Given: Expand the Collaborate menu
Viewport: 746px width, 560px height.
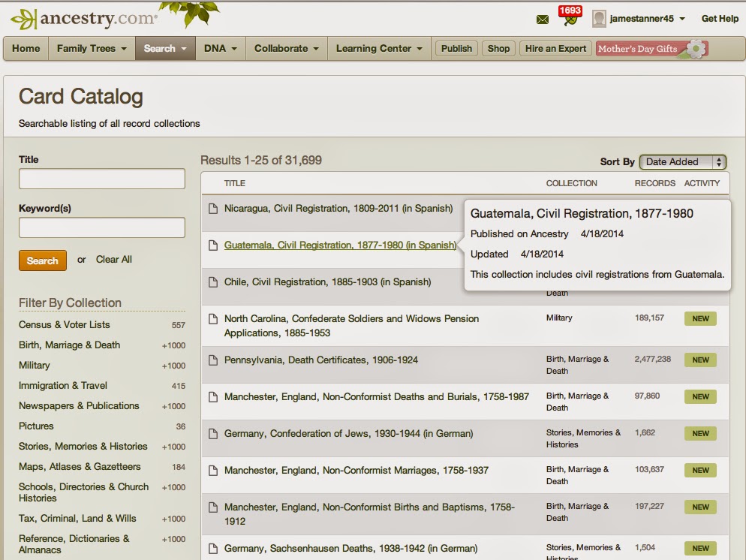Looking at the screenshot, I should point(287,49).
